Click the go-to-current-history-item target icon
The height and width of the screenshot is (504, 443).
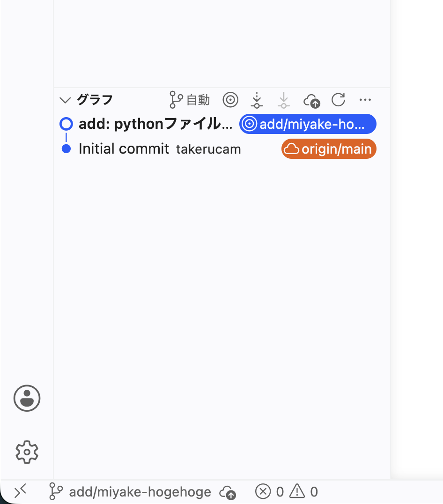tap(230, 100)
